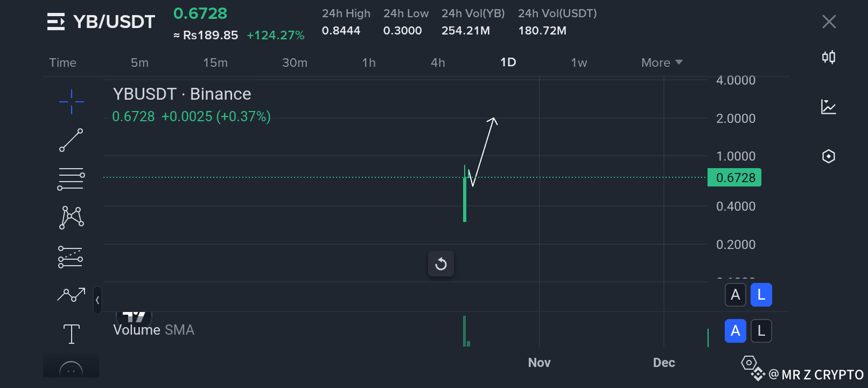
Task: Select the arrow path drawing tool
Action: click(x=71, y=295)
